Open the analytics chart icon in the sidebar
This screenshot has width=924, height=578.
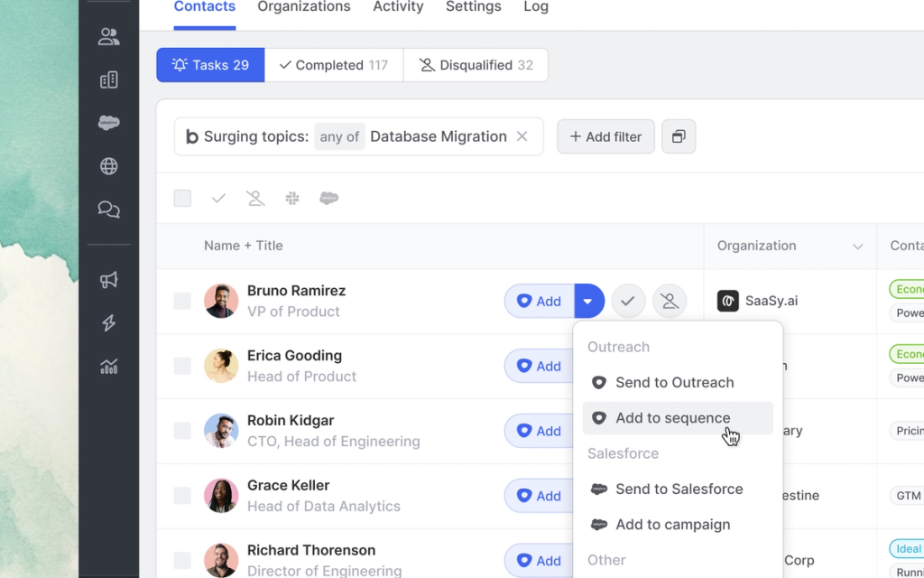pyautogui.click(x=108, y=367)
